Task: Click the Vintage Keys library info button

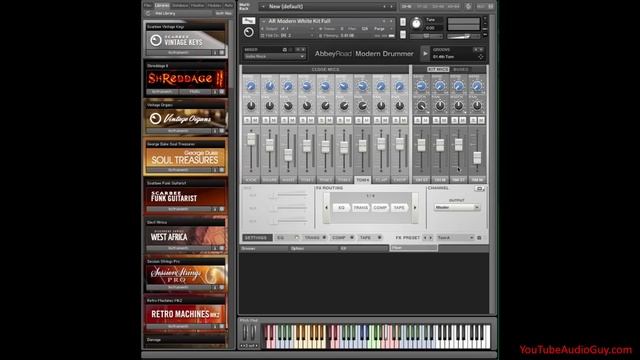Action: coord(215,53)
